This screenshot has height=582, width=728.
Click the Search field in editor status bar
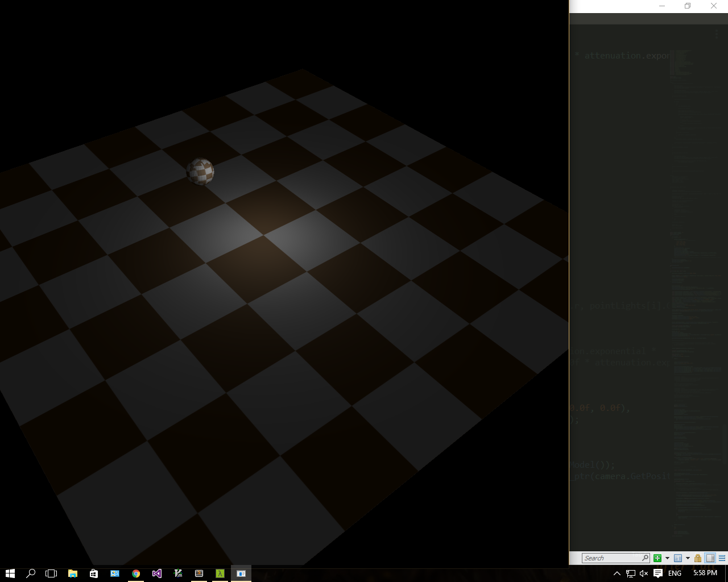coord(615,558)
